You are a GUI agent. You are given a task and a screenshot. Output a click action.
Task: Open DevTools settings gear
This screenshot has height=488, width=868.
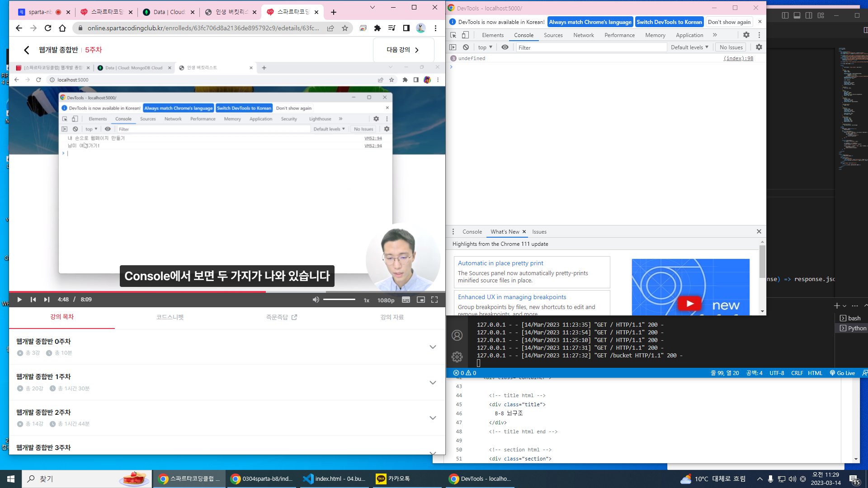click(x=746, y=35)
